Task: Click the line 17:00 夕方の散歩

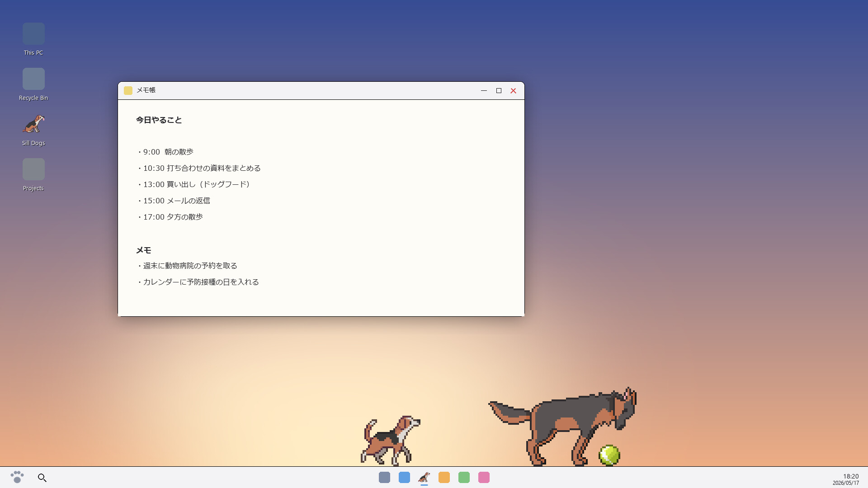Action: 170,217
